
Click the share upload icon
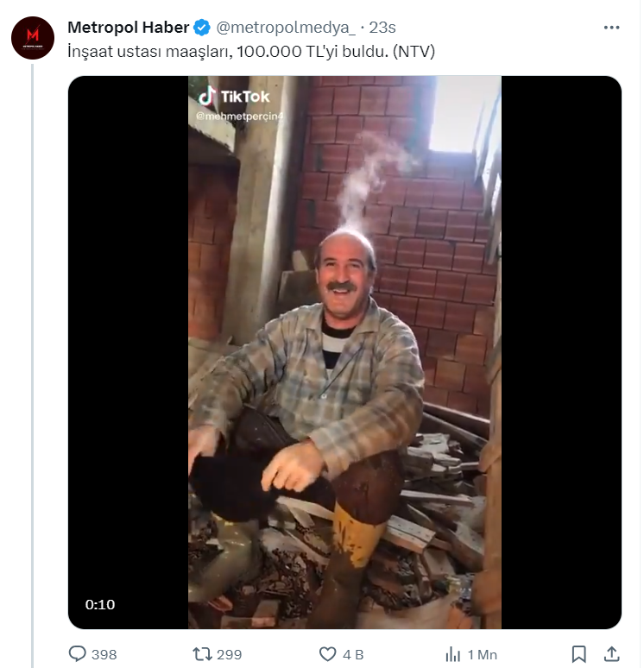(x=611, y=654)
